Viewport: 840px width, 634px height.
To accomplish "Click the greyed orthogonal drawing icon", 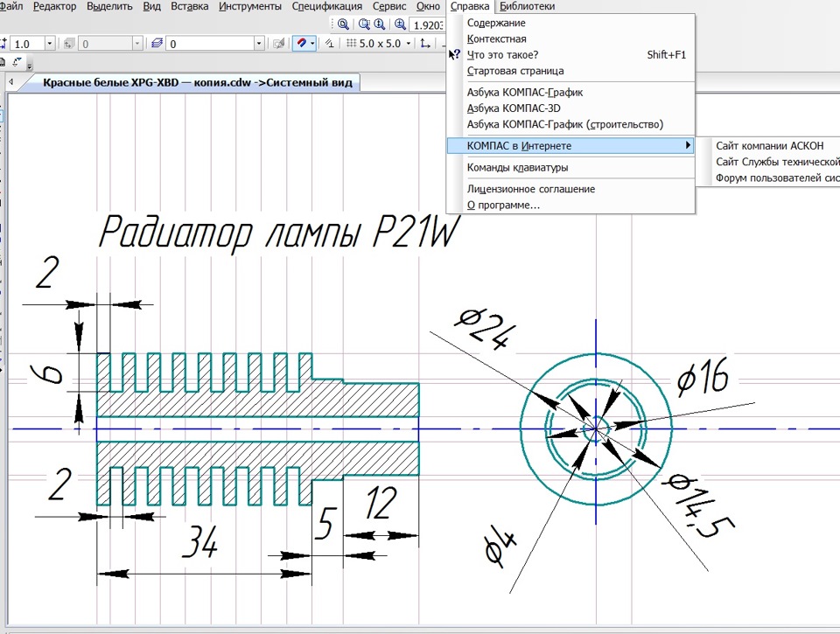I will 278,44.
